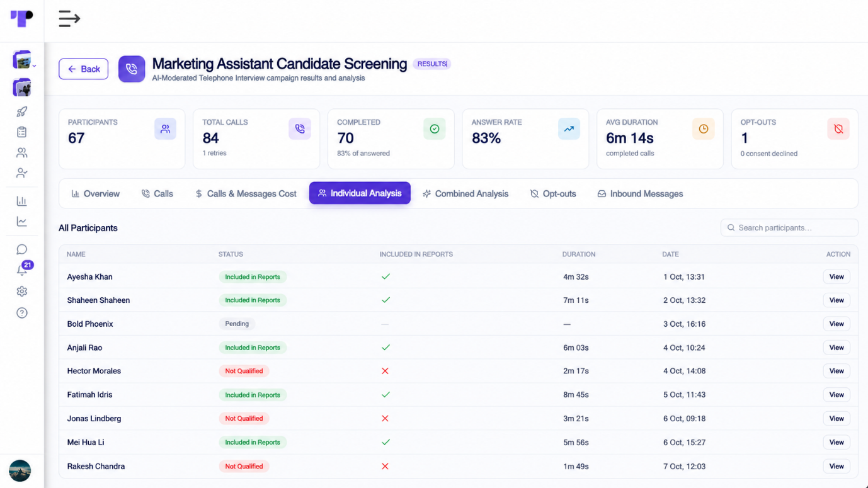View Hector Morales' analysis

click(837, 371)
